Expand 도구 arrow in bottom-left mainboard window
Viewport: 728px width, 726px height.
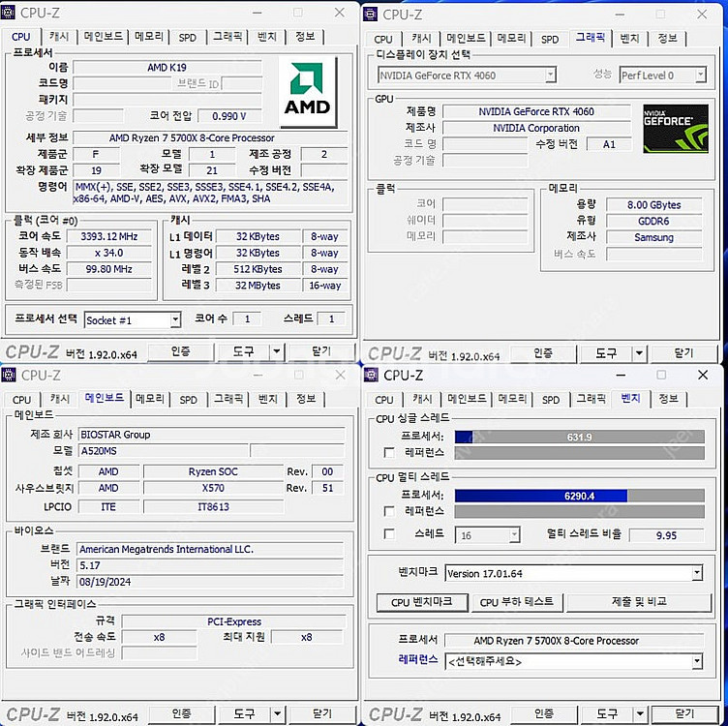(x=278, y=714)
